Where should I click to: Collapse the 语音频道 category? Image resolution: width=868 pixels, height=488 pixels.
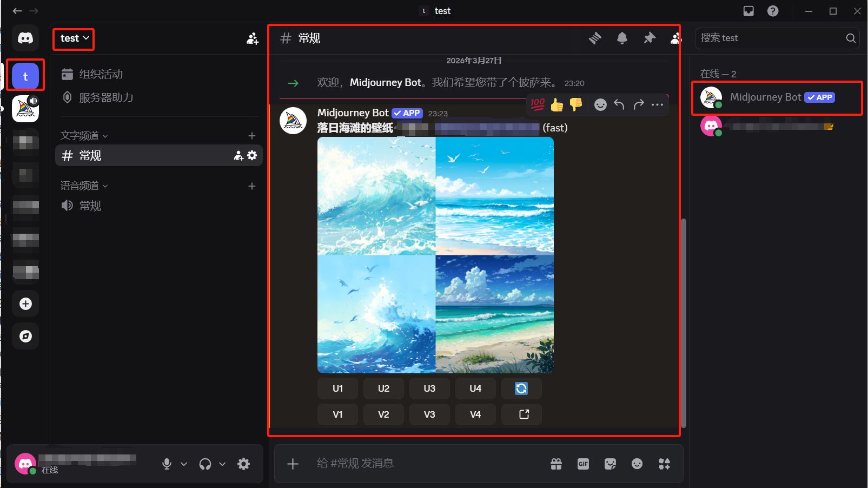pos(84,186)
